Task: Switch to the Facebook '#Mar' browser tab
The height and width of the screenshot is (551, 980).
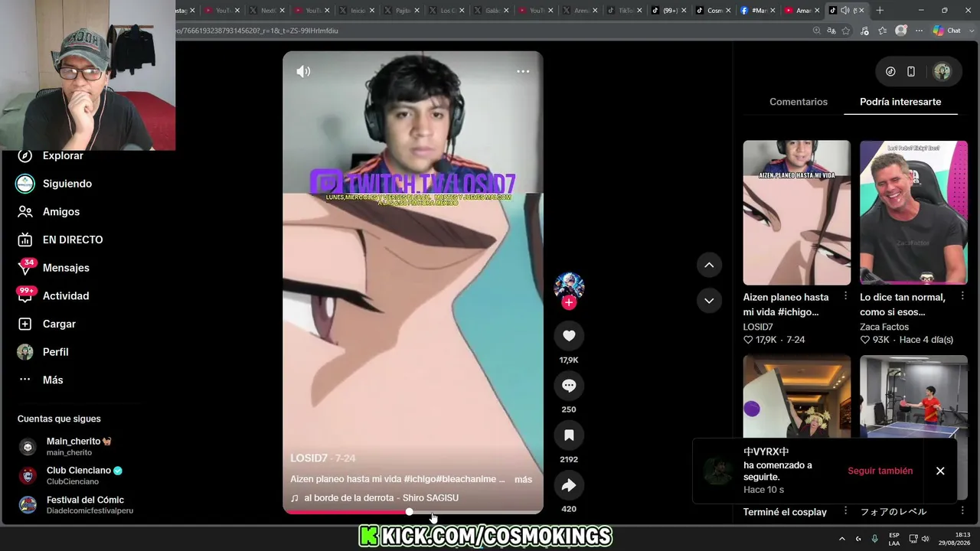Action: point(758,10)
